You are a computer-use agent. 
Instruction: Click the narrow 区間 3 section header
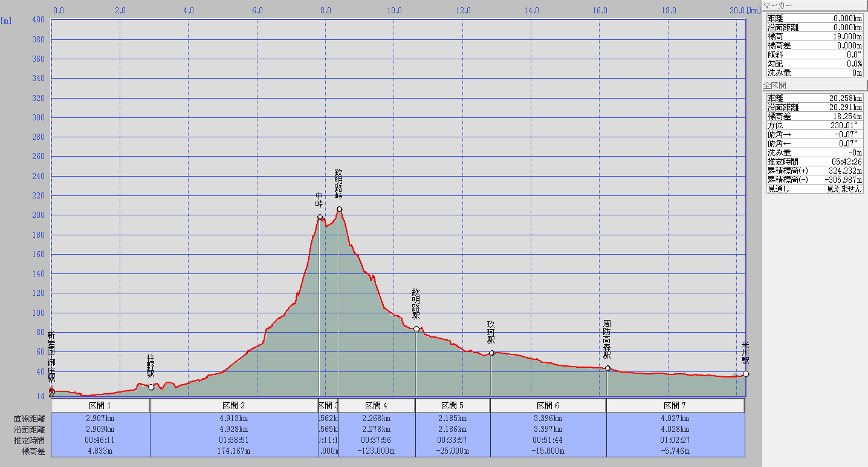pyautogui.click(x=328, y=405)
